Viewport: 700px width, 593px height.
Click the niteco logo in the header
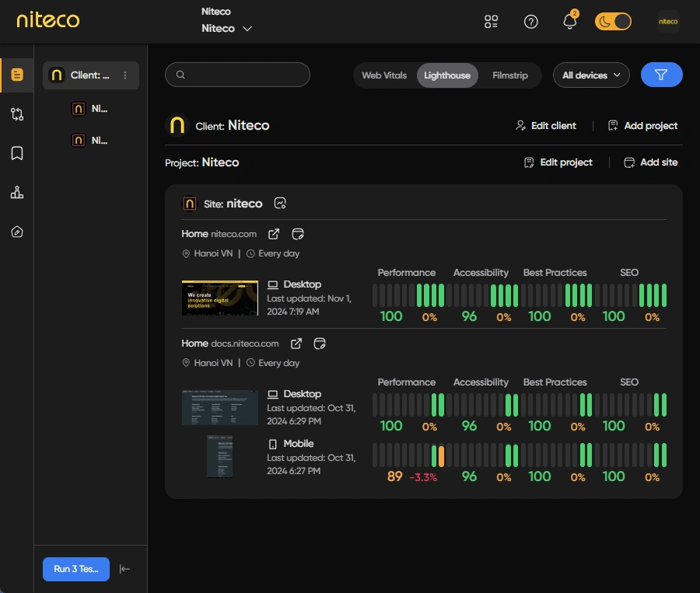click(48, 19)
